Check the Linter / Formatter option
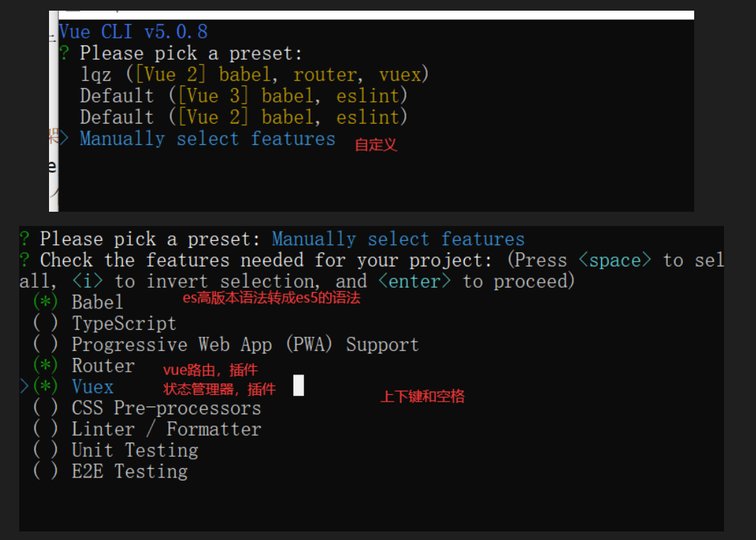 pyautogui.click(x=45, y=429)
